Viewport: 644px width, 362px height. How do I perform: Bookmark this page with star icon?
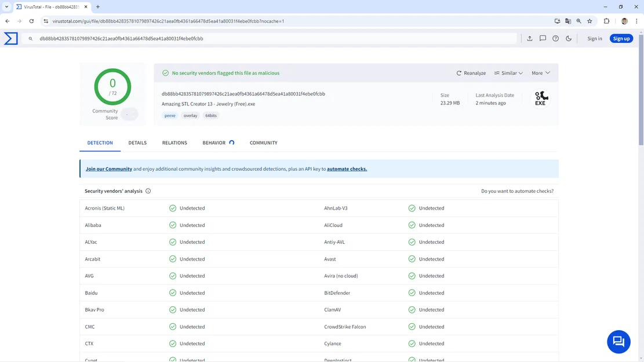point(590,21)
